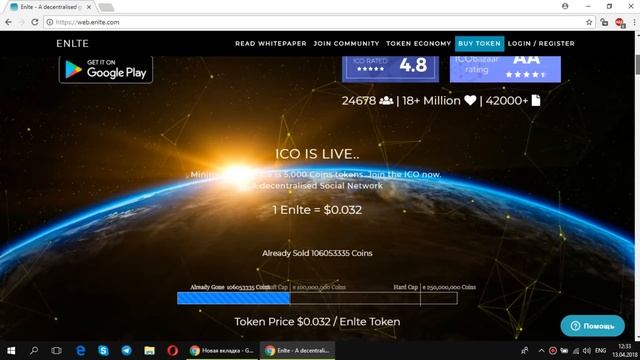Click the '1 Enlte = $0.032' text

(x=317, y=210)
